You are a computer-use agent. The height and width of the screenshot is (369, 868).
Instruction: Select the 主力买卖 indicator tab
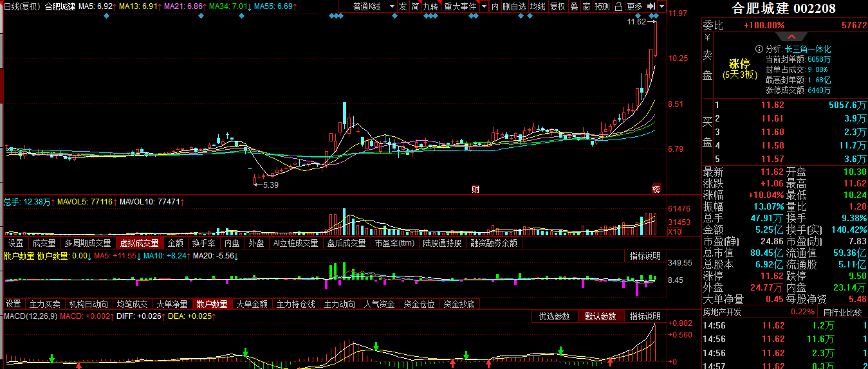(x=45, y=304)
